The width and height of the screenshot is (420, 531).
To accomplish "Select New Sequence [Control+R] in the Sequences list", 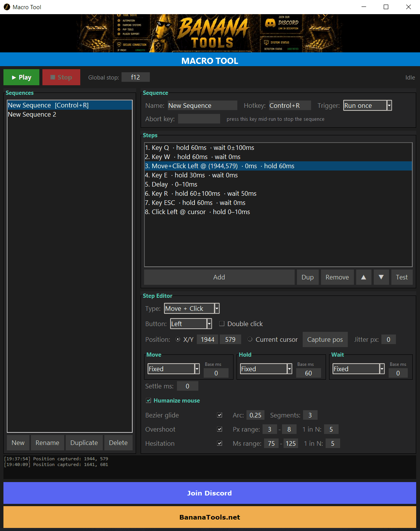I will (70, 105).
